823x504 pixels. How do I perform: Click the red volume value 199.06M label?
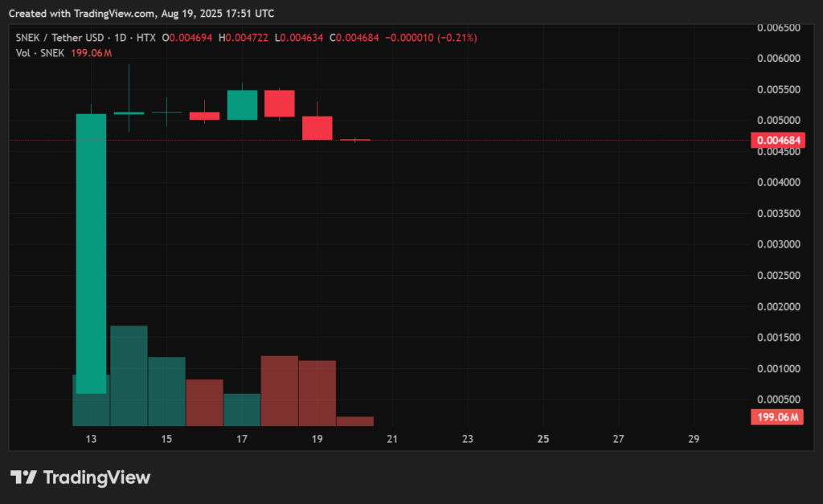[x=776, y=417]
